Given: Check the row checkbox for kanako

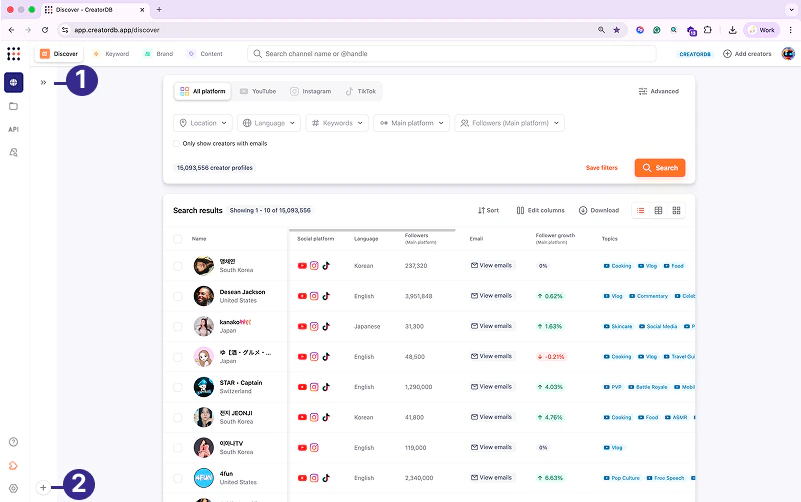Looking at the screenshot, I should pyautogui.click(x=178, y=326).
